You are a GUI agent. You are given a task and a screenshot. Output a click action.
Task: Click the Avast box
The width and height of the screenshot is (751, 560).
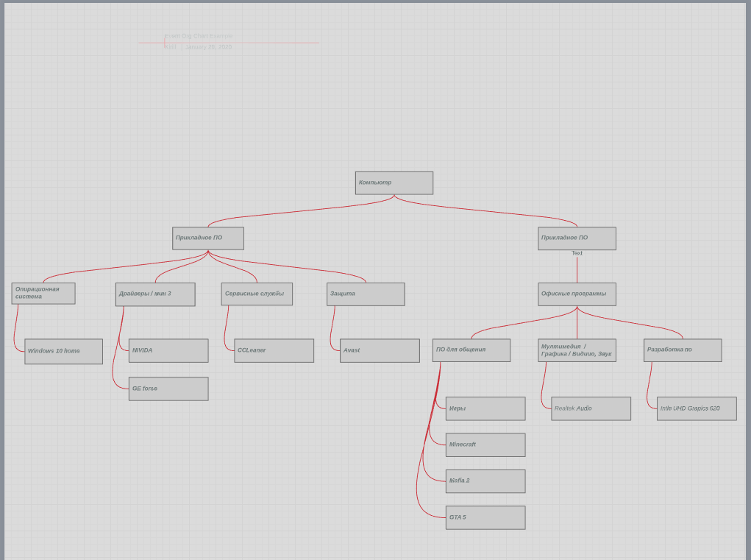click(380, 351)
